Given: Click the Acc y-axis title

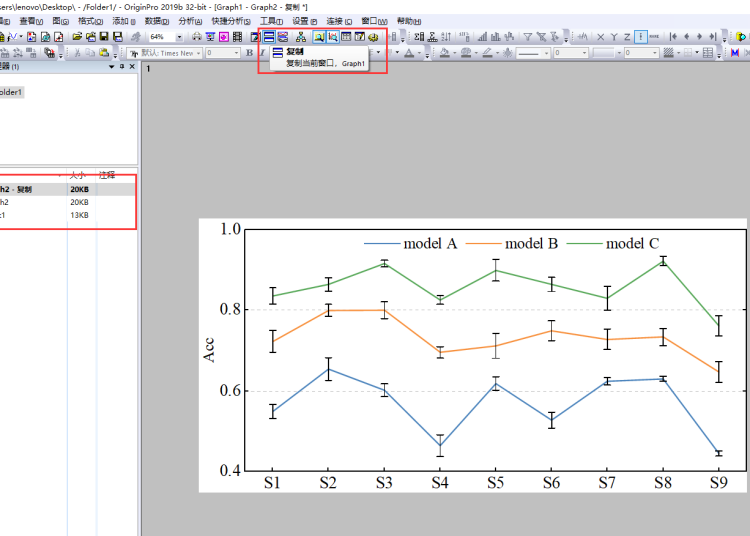Looking at the screenshot, I should click(209, 350).
